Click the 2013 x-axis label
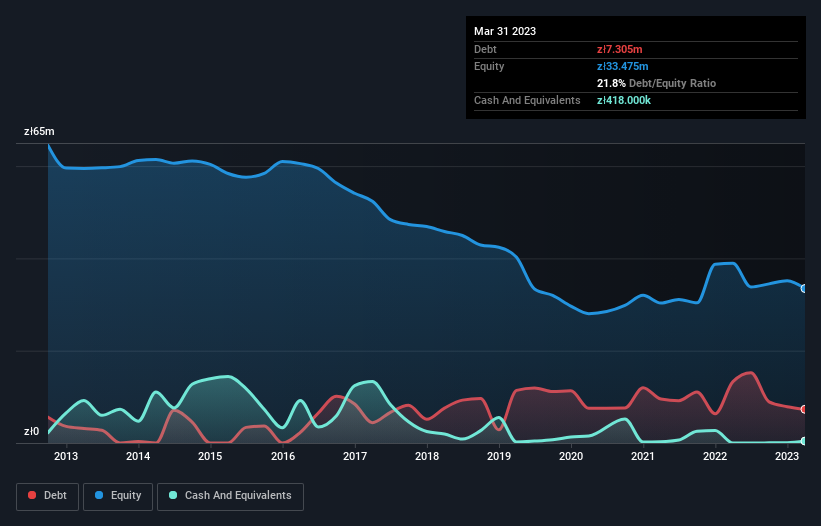This screenshot has width=821, height=526. [x=66, y=456]
